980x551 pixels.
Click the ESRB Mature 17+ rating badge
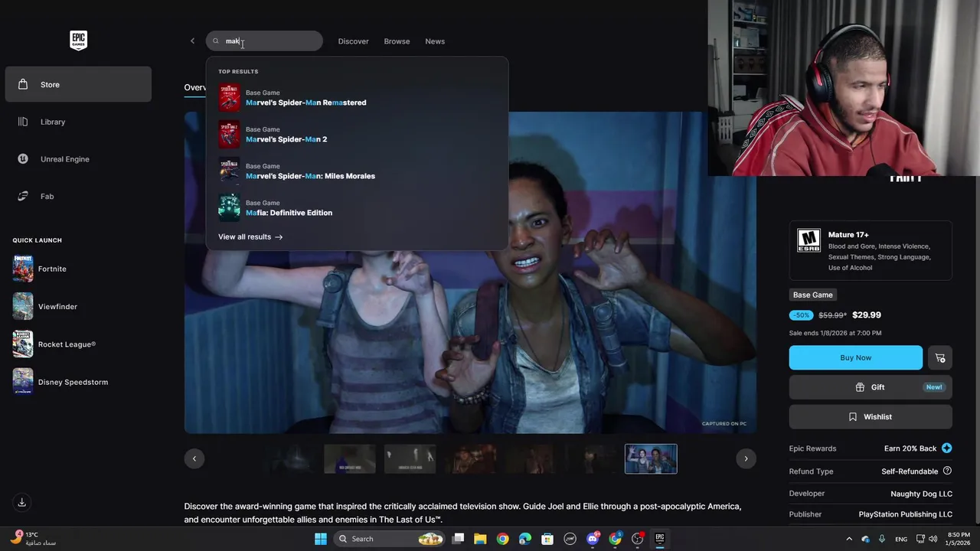(x=808, y=240)
